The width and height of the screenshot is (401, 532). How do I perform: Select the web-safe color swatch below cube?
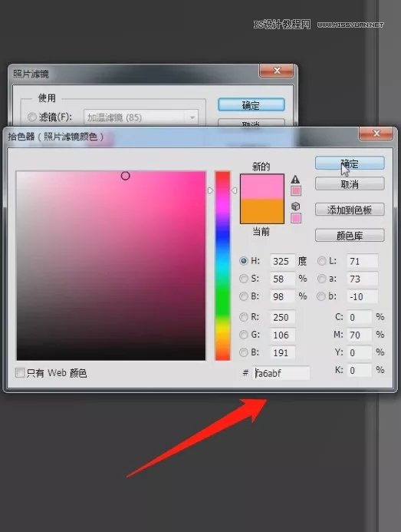point(296,218)
